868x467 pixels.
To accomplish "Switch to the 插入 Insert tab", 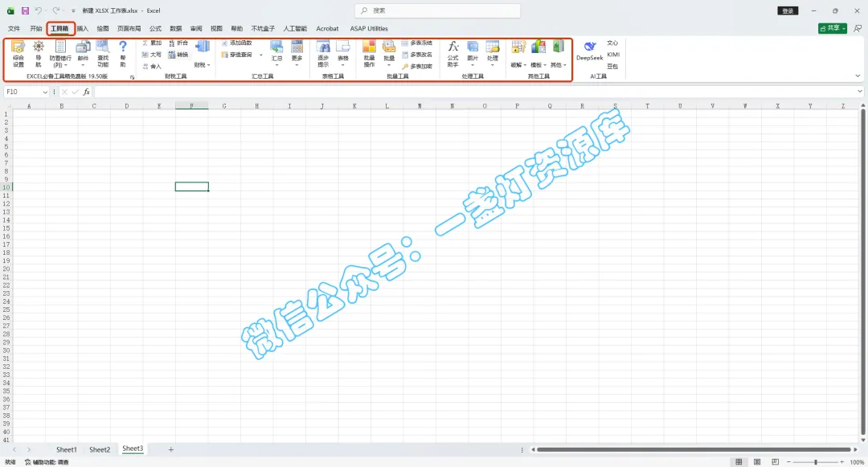I will [x=83, y=28].
